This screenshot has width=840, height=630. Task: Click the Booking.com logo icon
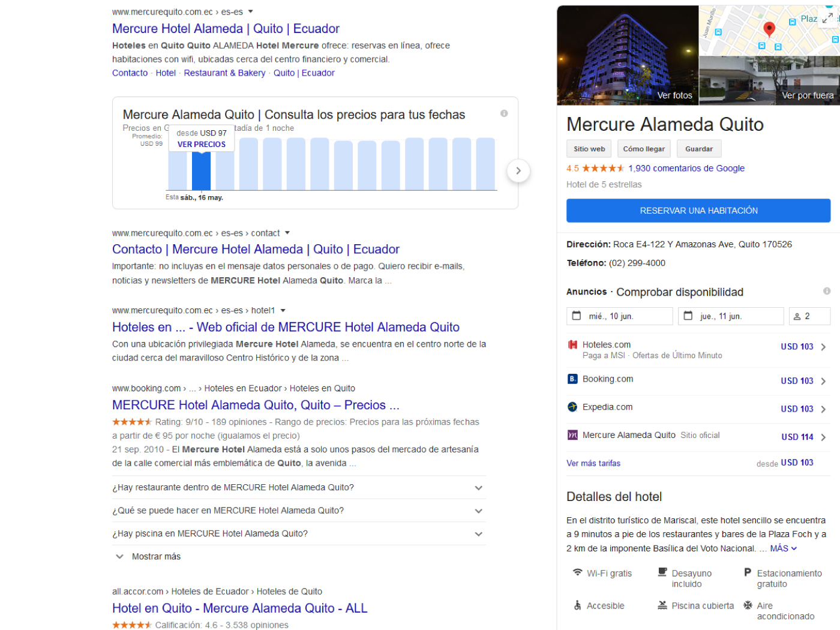pos(572,379)
